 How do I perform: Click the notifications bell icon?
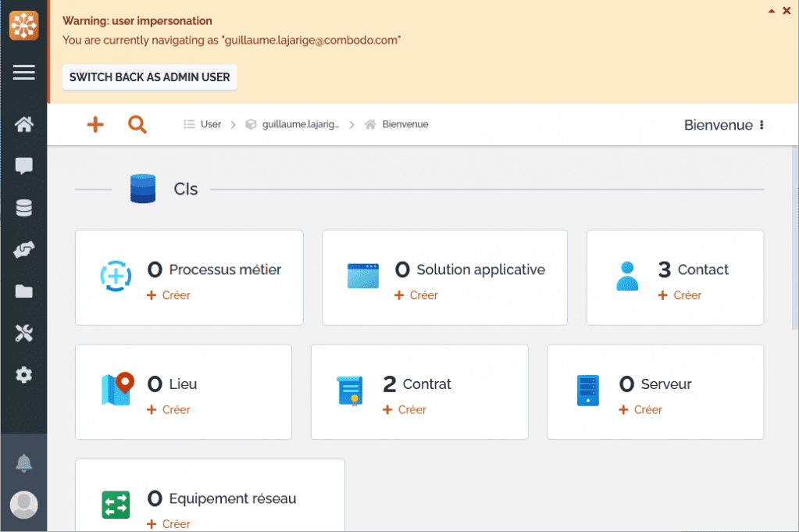[23, 462]
